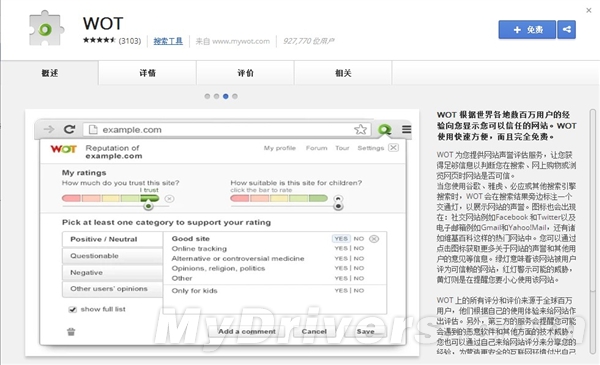Screen dimensions: 600x365
Task: Clear the trust rating with x icon
Action: click(170, 199)
